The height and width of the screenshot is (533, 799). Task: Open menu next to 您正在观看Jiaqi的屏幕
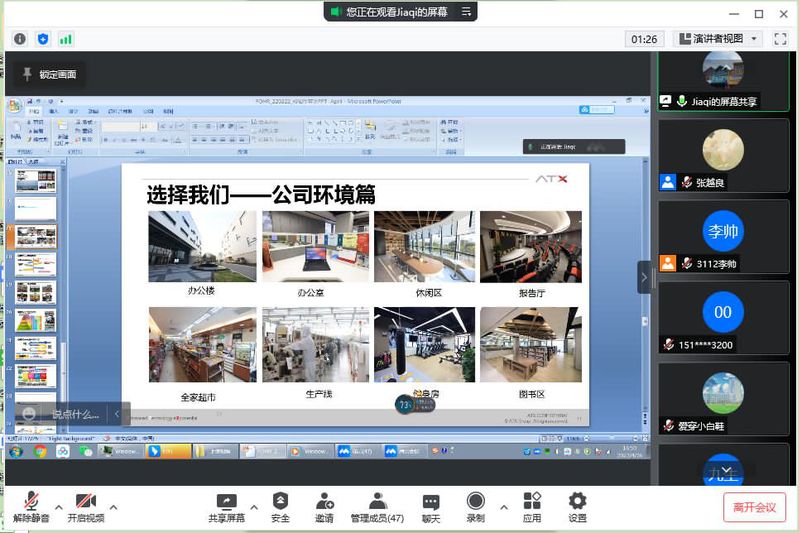pyautogui.click(x=466, y=12)
